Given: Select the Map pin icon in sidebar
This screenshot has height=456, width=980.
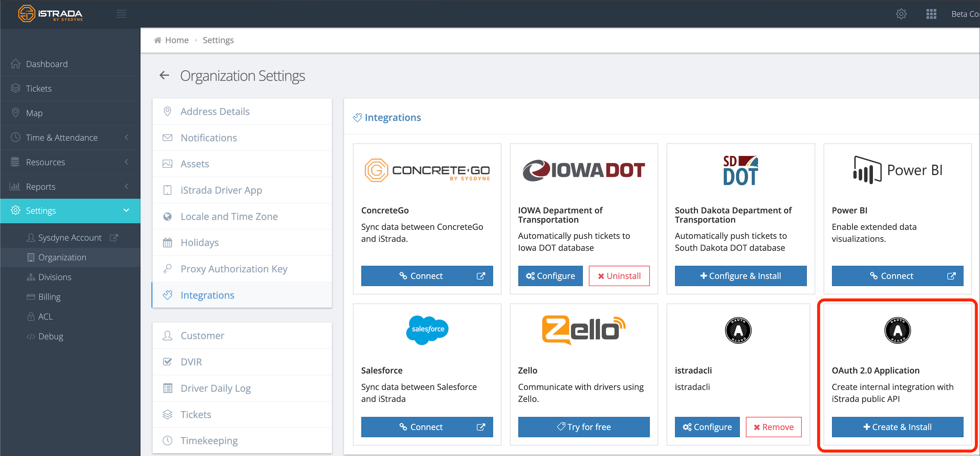Looking at the screenshot, I should click(x=16, y=113).
